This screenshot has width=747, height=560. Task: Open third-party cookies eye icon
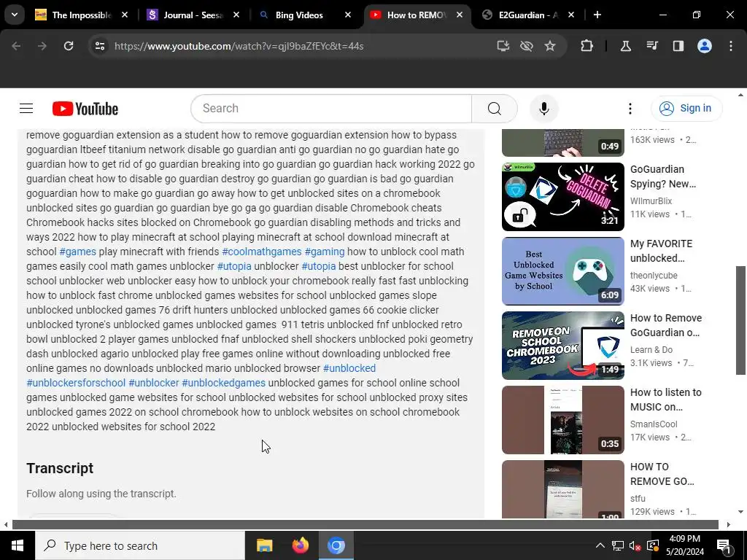click(527, 46)
